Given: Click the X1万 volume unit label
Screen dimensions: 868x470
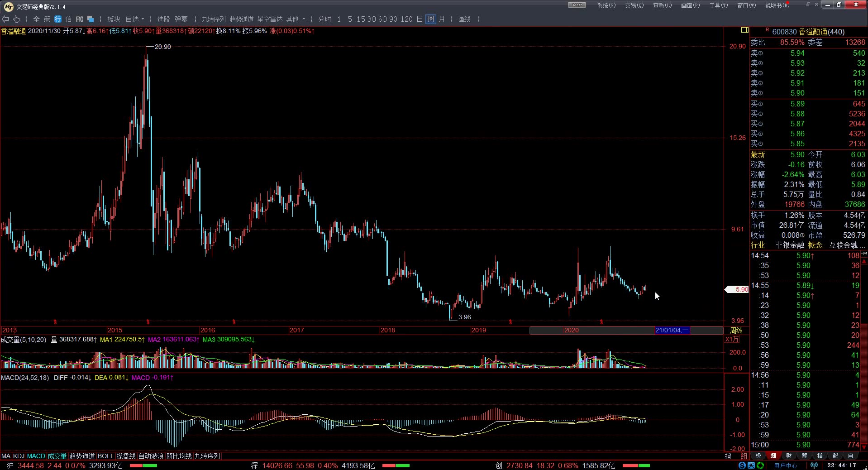Looking at the screenshot, I should coord(732,339).
